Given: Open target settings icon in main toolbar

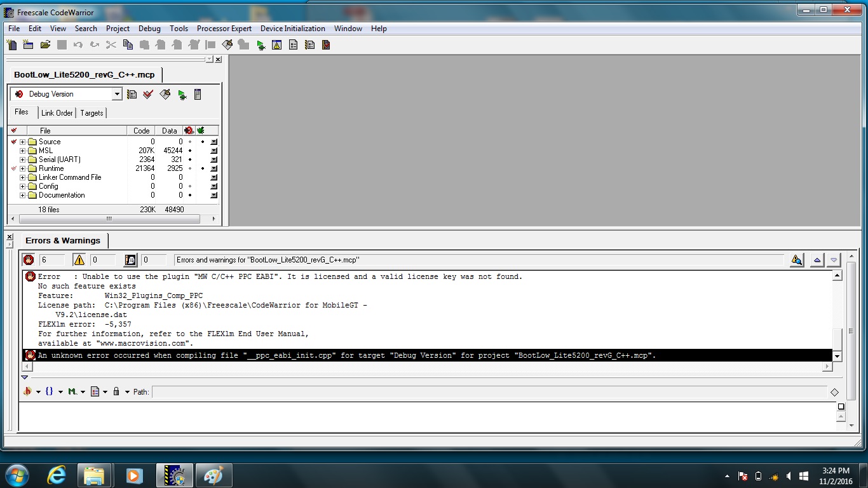Looking at the screenshot, I should 309,44.
